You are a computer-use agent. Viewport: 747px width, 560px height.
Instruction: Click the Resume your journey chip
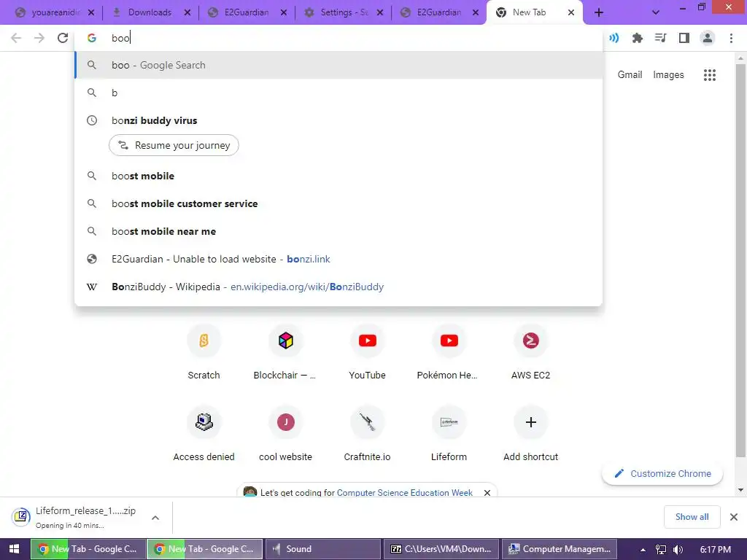(174, 145)
